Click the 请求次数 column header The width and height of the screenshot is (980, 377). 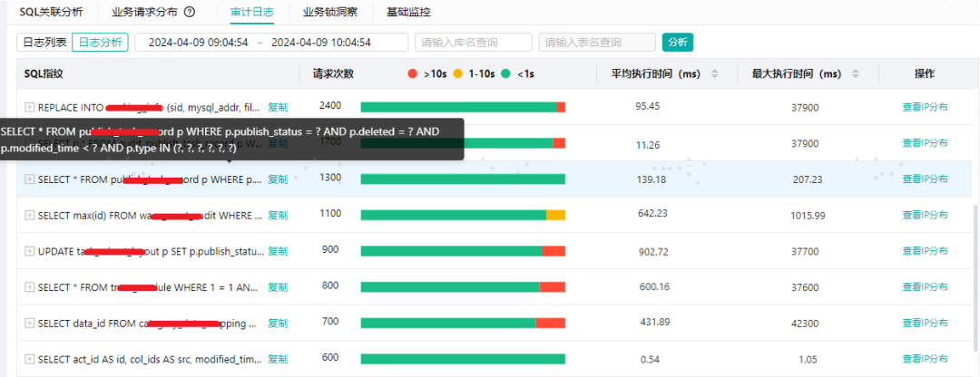[x=333, y=73]
